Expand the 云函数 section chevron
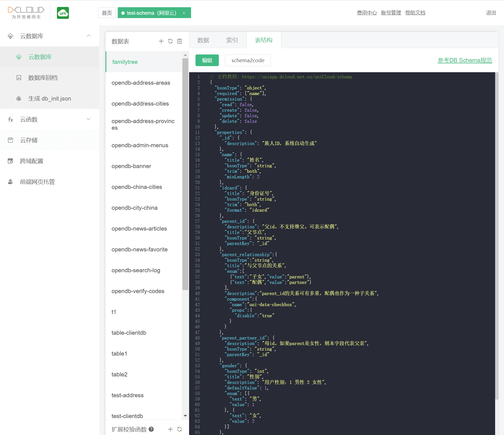The width and height of the screenshot is (504, 435). (x=89, y=119)
